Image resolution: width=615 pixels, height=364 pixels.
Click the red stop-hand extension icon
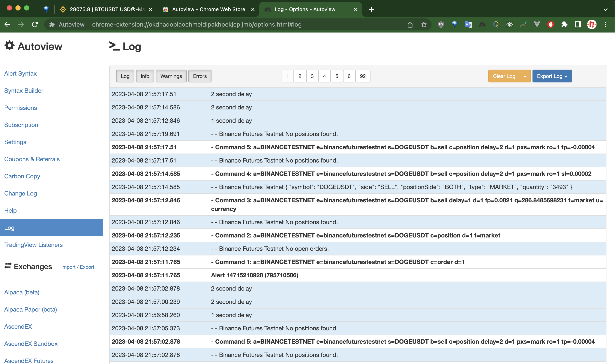tap(550, 24)
